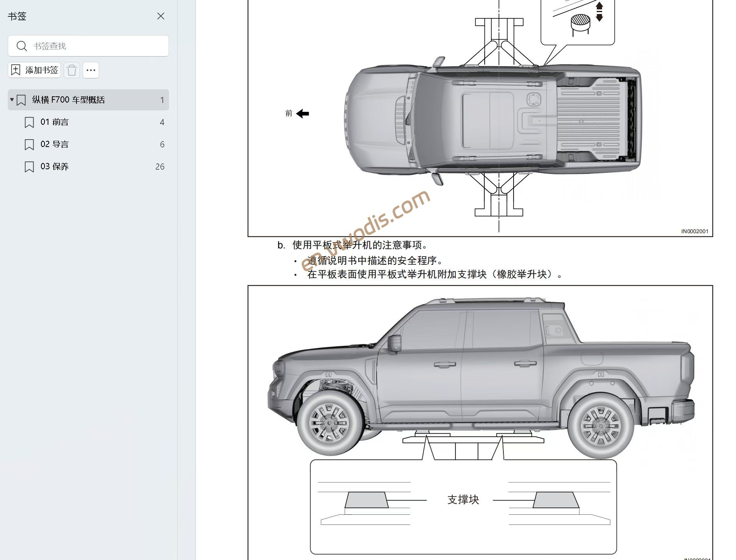Close the 书签 bookmarks panel

point(160,16)
